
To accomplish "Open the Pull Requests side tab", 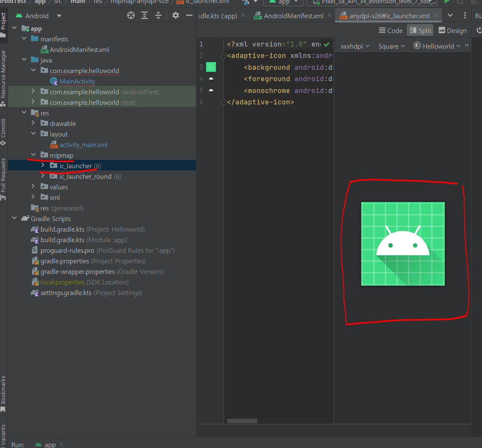I will (x=3, y=179).
